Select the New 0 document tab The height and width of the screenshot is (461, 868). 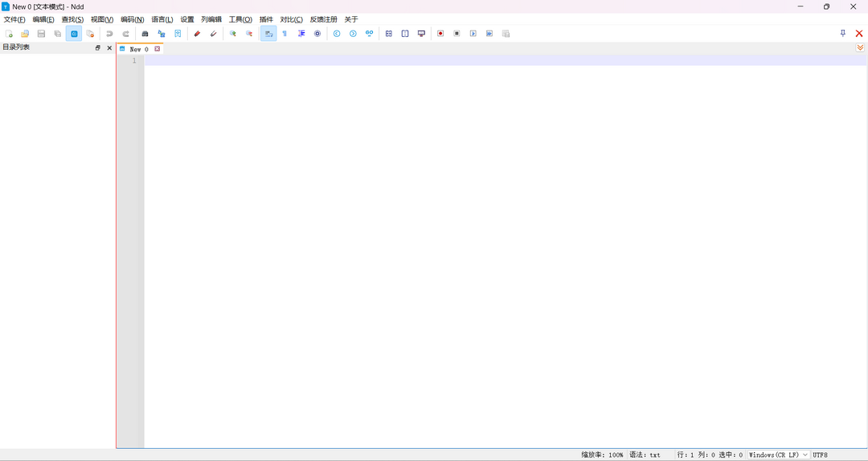tap(138, 49)
